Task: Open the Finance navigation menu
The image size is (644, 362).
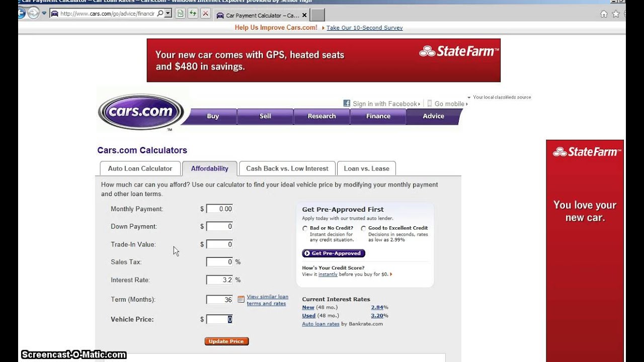Action: [x=378, y=116]
